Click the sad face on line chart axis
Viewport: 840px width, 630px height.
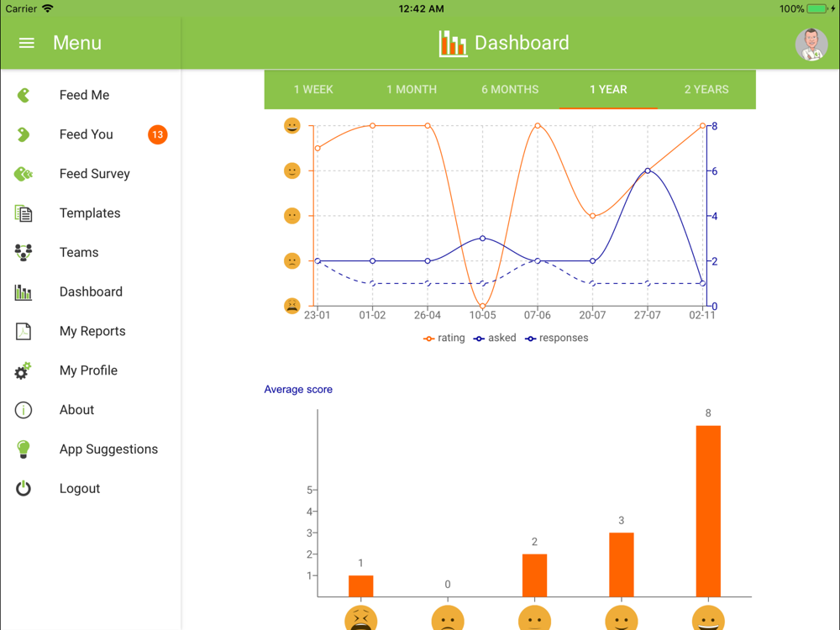[292, 261]
